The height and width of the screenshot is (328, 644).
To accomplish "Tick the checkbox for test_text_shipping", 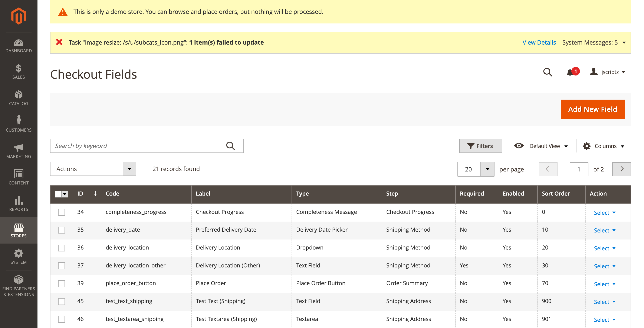I will tap(62, 301).
